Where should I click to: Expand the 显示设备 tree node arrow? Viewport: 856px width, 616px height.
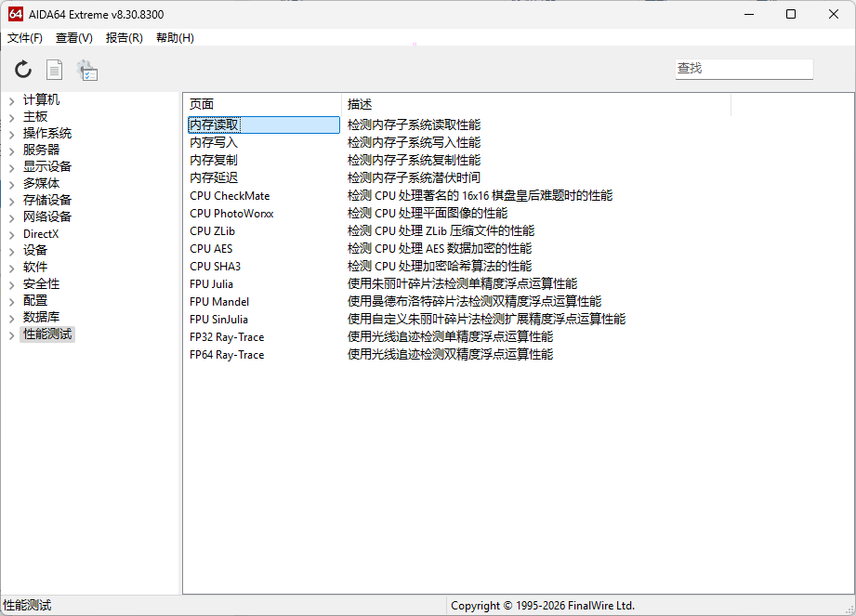(11, 168)
